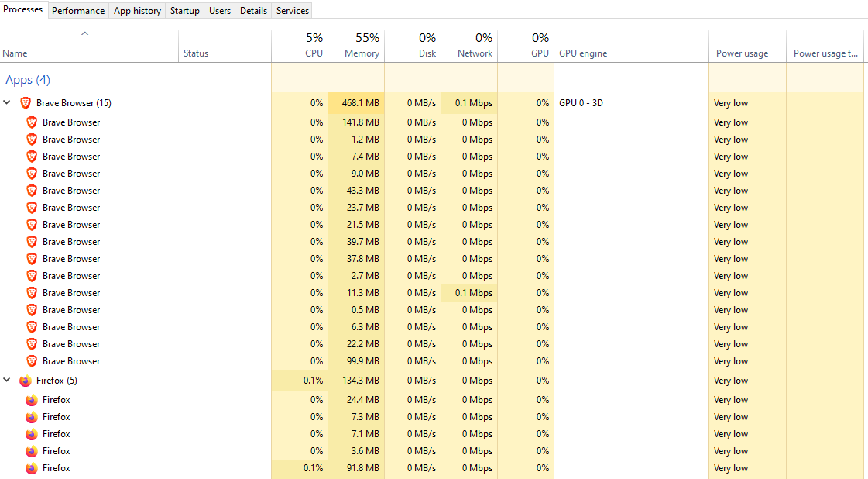Switch to the Details tab

[253, 11]
